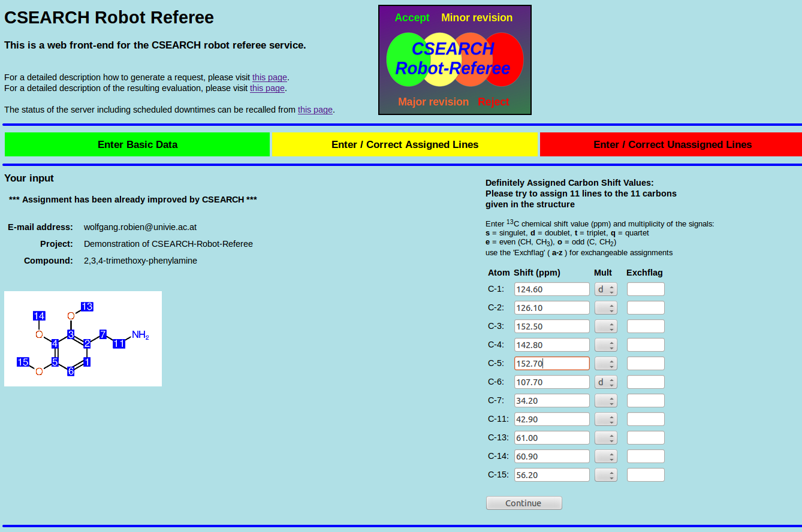Go to Enter / Correct Unassigned Lines tab
The width and height of the screenshot is (802, 532).
click(672, 144)
